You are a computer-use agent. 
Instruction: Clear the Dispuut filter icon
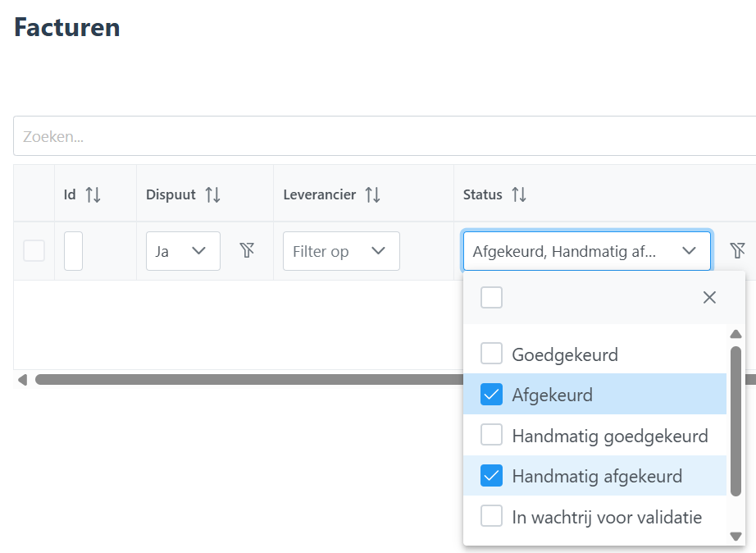tap(246, 251)
